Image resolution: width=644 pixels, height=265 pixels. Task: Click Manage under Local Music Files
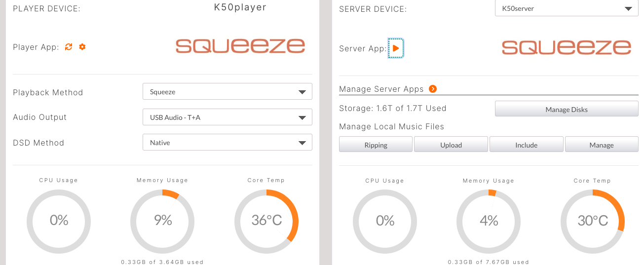click(601, 145)
